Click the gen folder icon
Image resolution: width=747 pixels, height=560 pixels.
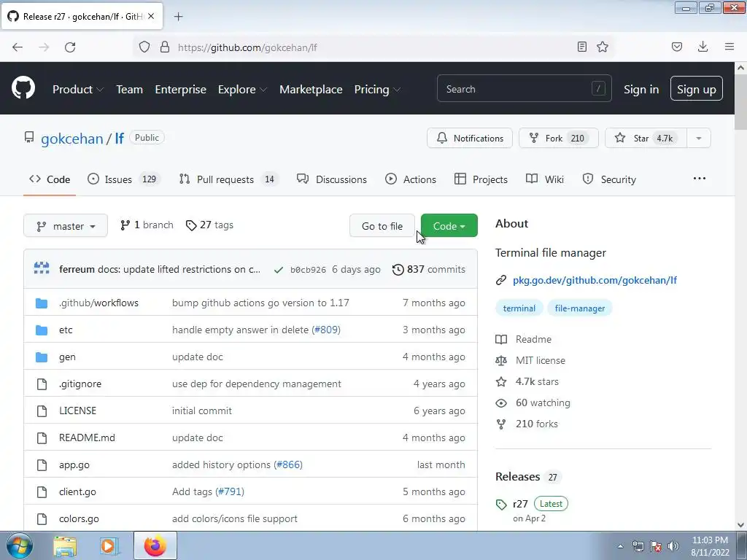click(42, 357)
